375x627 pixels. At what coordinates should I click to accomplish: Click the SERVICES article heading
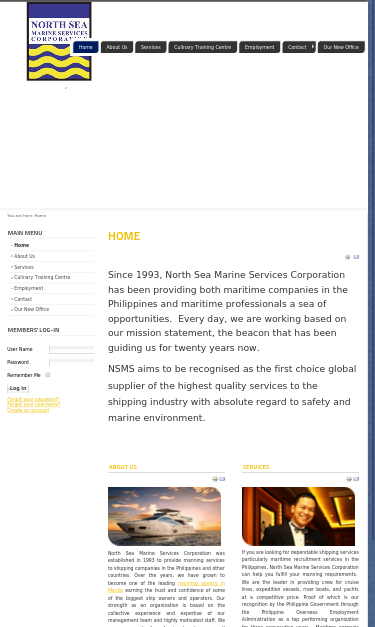coord(256,467)
